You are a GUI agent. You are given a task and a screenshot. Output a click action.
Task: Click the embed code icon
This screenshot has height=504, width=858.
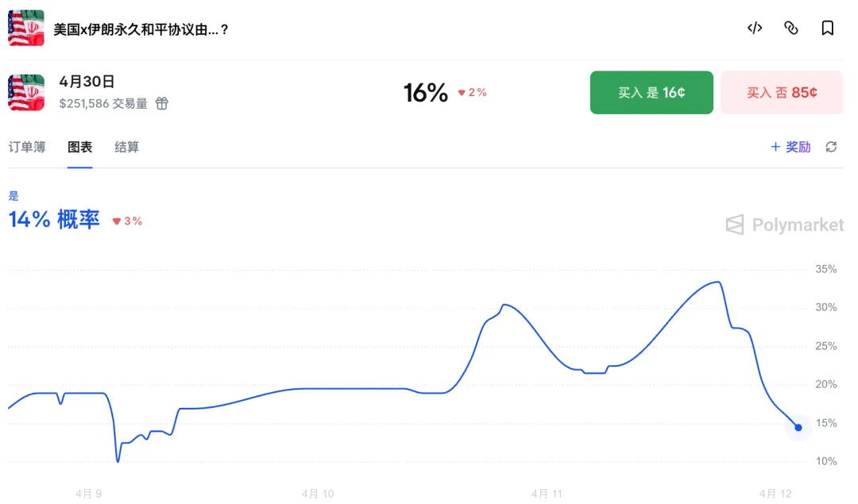pos(755,29)
